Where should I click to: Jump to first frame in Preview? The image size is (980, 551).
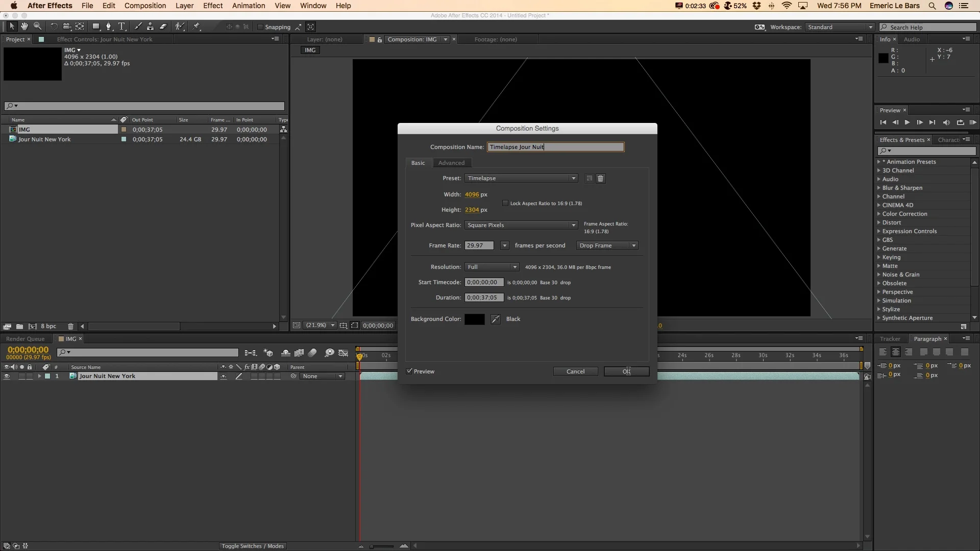pos(883,122)
